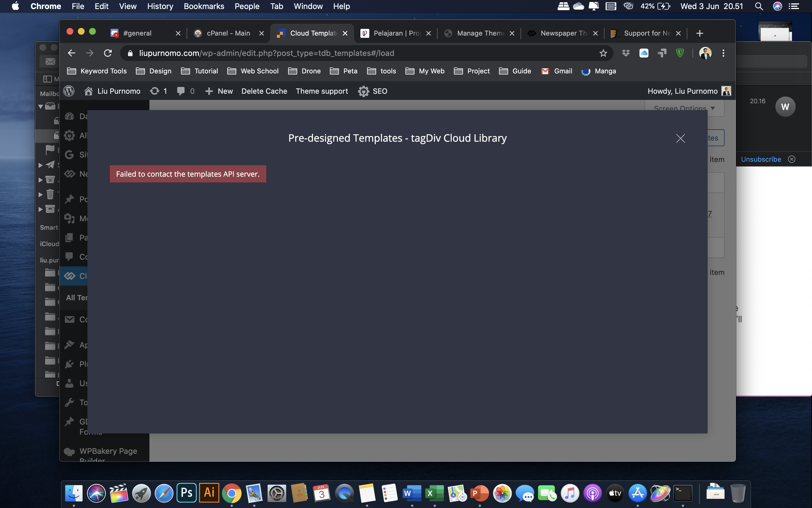Screen dimensions: 812x508
Task: Open the Contact mail icon in sidebar
Action: click(x=69, y=319)
